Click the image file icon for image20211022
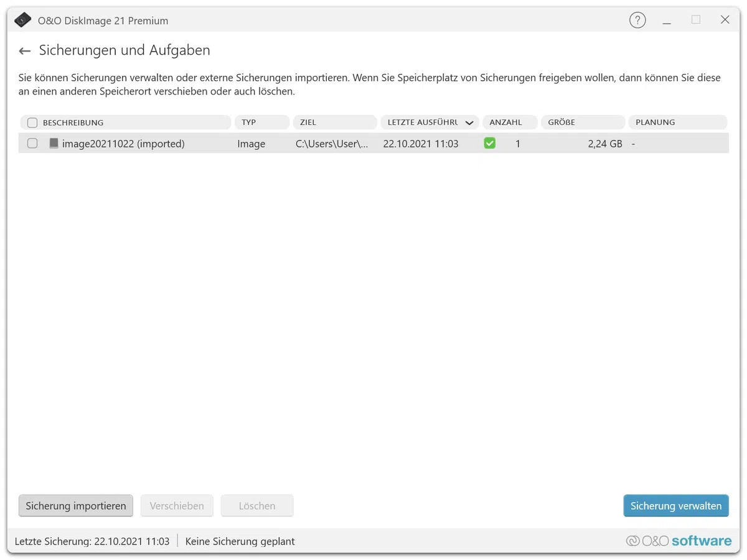 point(54,143)
